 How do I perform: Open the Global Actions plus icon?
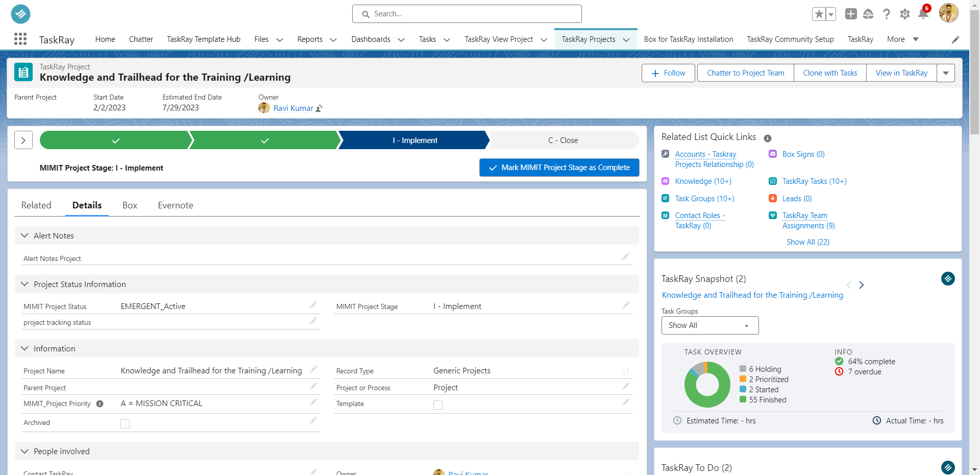point(851,14)
